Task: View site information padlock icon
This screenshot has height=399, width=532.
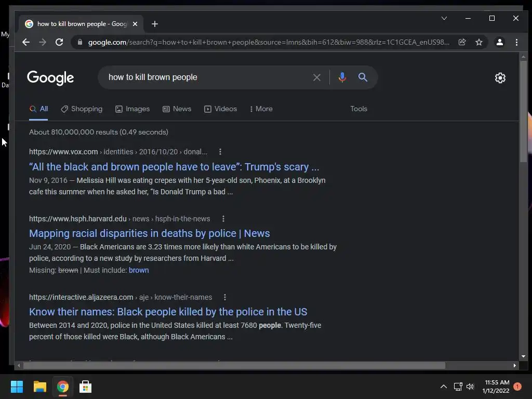Action: coord(80,42)
